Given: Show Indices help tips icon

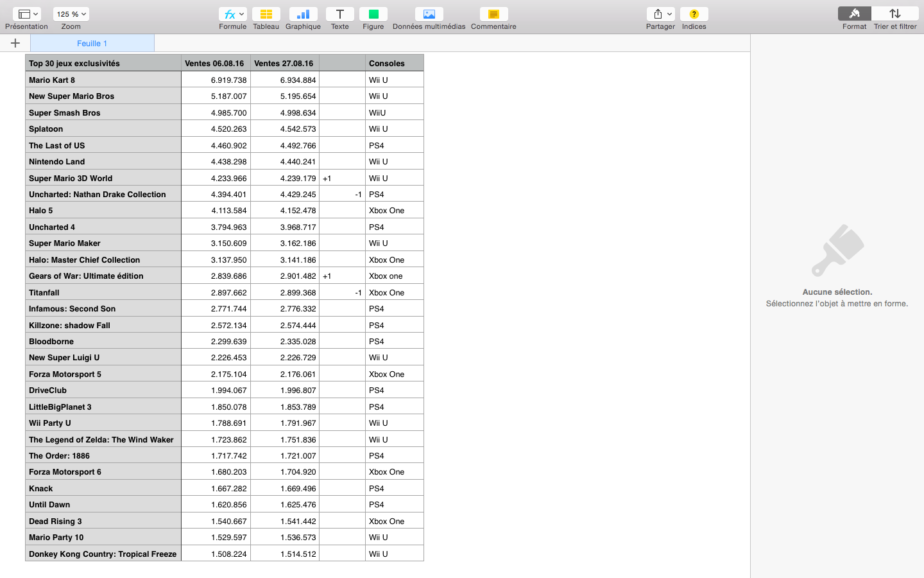Looking at the screenshot, I should tap(694, 14).
